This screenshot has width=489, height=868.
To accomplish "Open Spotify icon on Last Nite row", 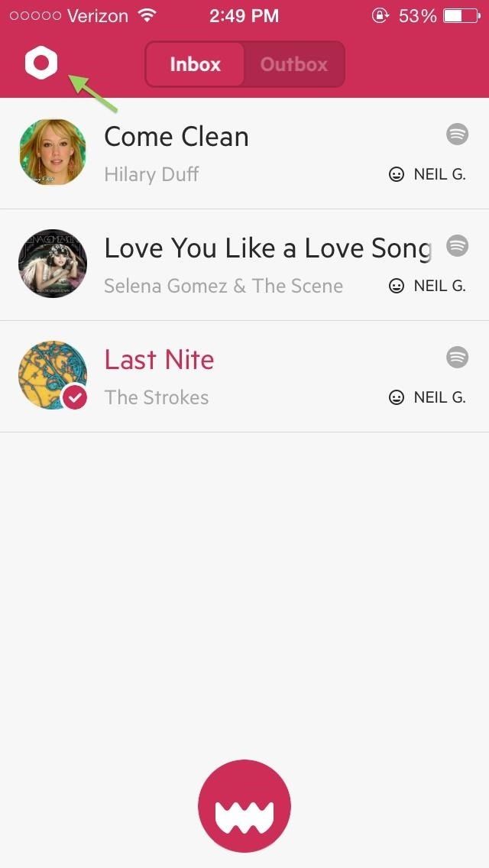I will (457, 357).
